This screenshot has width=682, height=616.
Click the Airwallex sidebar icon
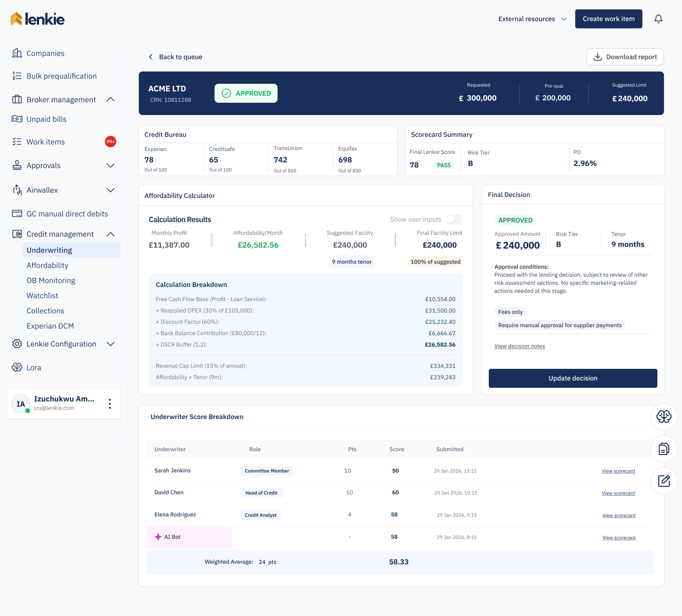point(17,190)
